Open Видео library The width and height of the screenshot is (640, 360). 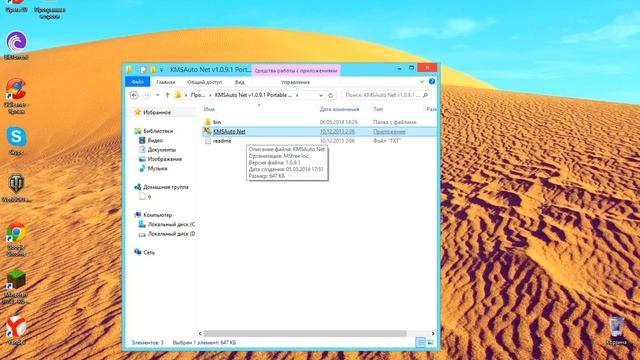point(155,140)
